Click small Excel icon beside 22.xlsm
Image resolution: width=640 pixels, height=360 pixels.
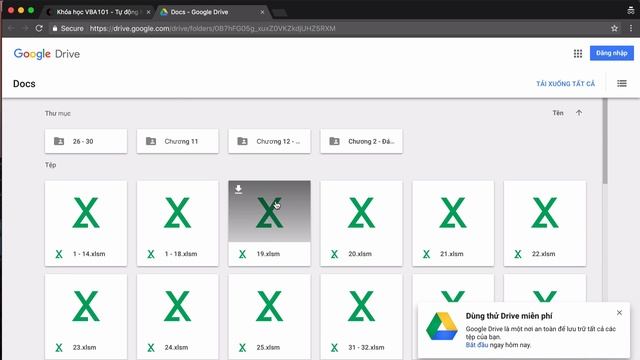pos(518,254)
